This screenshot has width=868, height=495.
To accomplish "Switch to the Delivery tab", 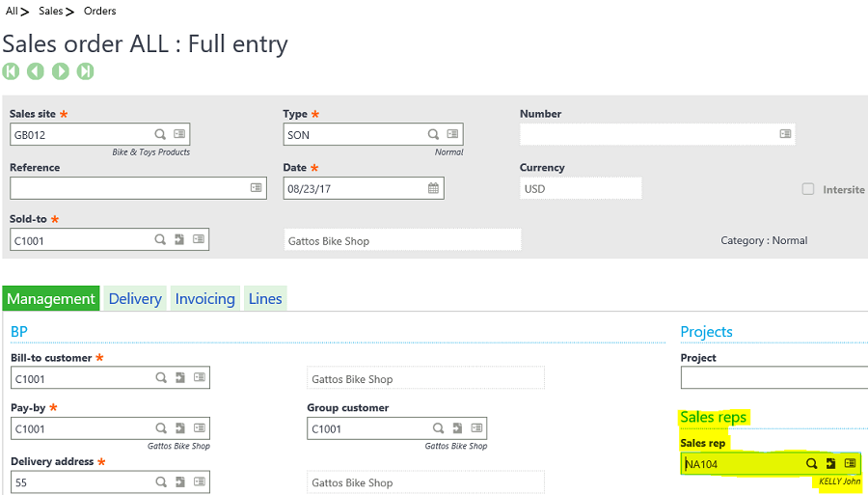I will (135, 299).
